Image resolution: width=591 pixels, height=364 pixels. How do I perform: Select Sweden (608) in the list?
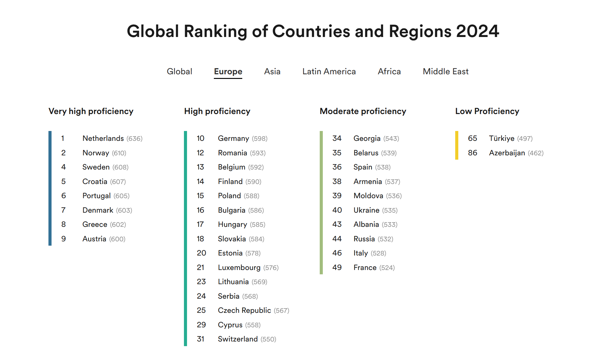(x=105, y=167)
